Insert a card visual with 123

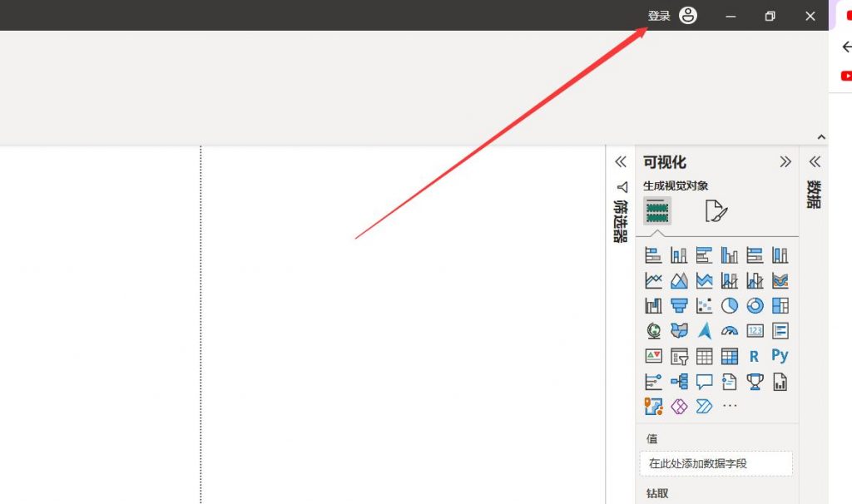click(755, 331)
